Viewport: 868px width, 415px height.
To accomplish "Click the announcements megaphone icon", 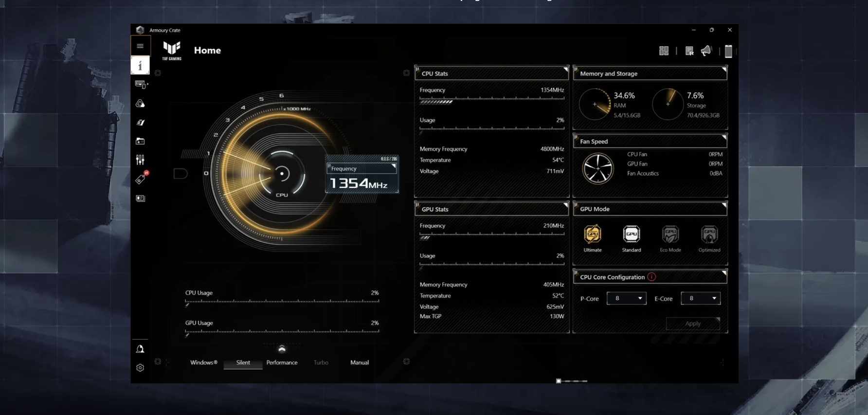I will click(x=706, y=51).
